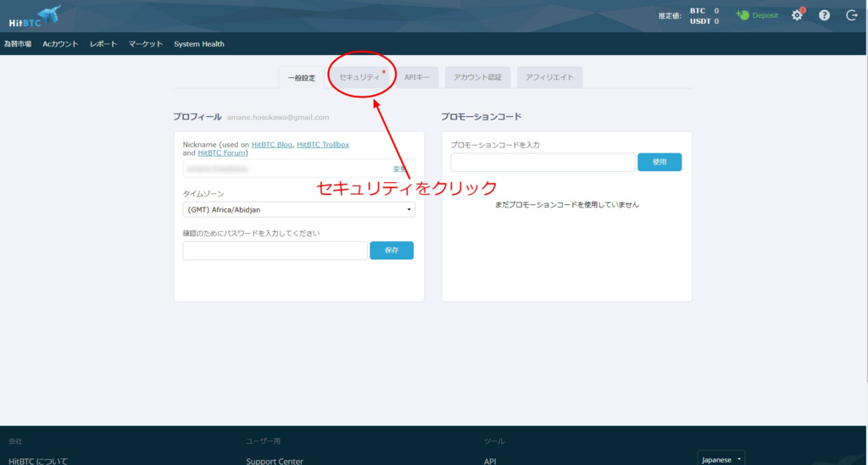868x465 pixels.
Task: Open the HitBTC Blog link
Action: click(x=271, y=145)
